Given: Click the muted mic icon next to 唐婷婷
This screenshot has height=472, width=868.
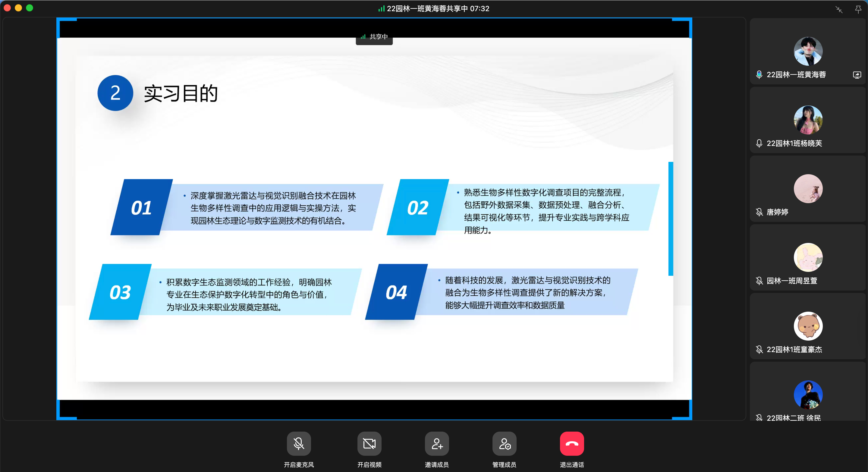Looking at the screenshot, I should [759, 212].
